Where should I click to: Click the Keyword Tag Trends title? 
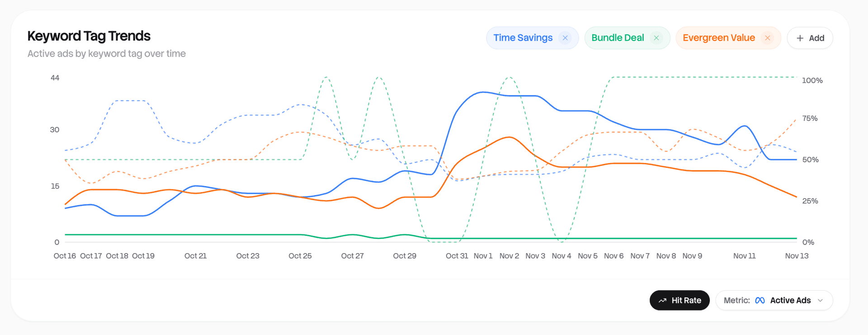pyautogui.click(x=89, y=36)
